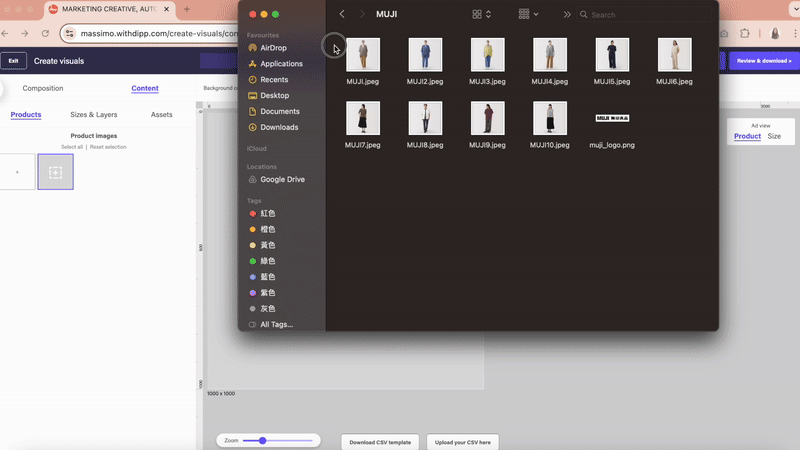Select the orange 橙色 tag

[x=262, y=229]
